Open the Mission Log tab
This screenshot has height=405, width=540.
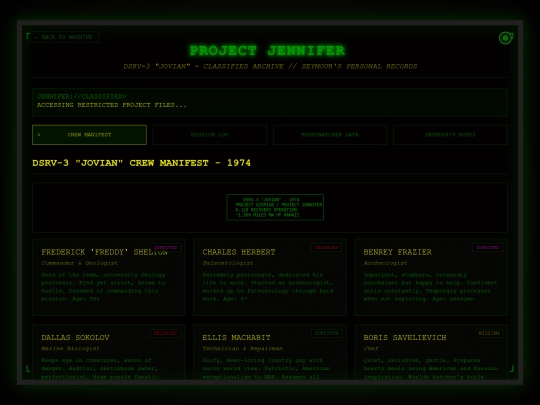coord(209,135)
